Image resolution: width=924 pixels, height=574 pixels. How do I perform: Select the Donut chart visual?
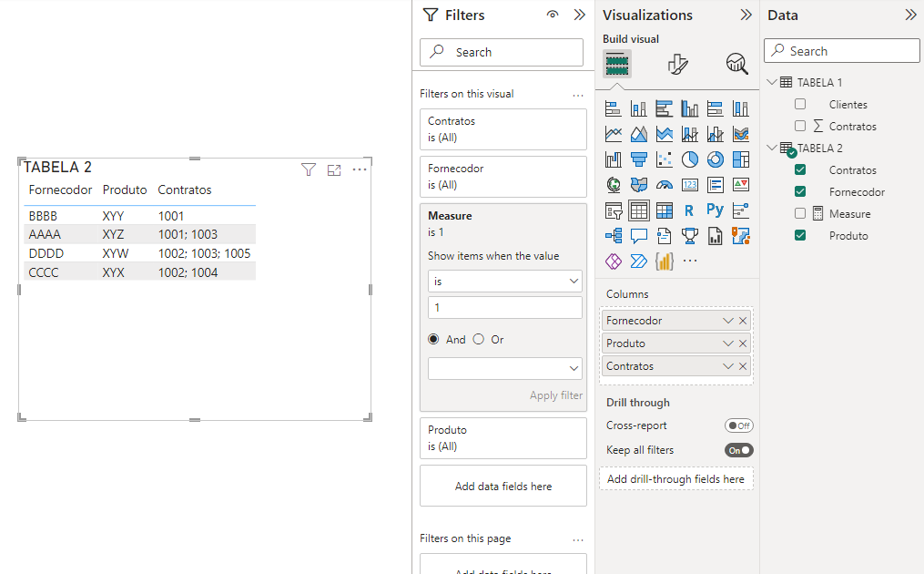[x=716, y=159]
